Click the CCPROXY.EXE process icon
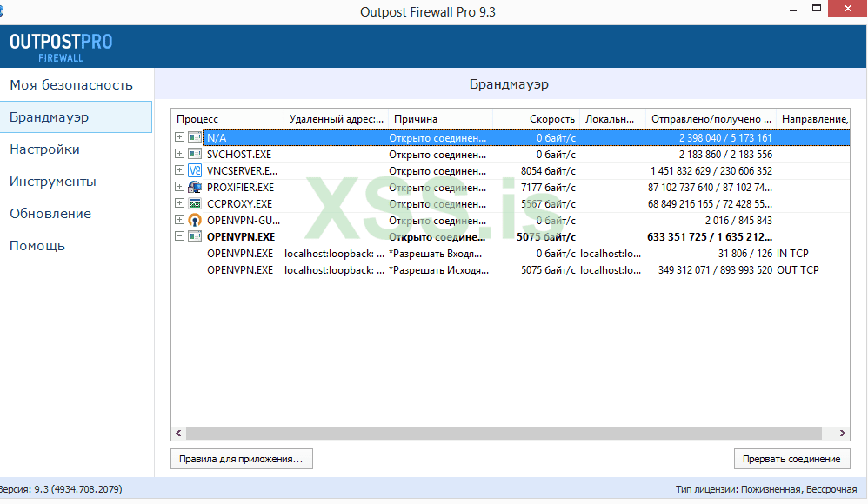The height and width of the screenshot is (504, 868). [x=194, y=203]
